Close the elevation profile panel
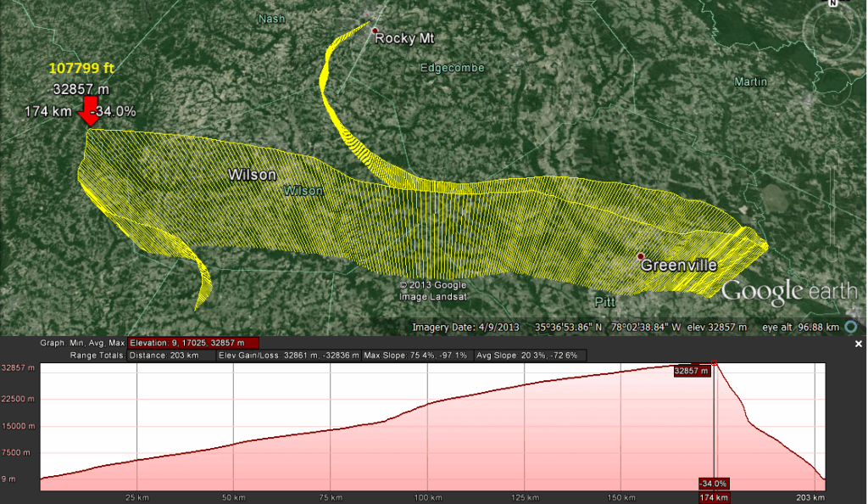The height and width of the screenshot is (504, 868). [x=858, y=344]
